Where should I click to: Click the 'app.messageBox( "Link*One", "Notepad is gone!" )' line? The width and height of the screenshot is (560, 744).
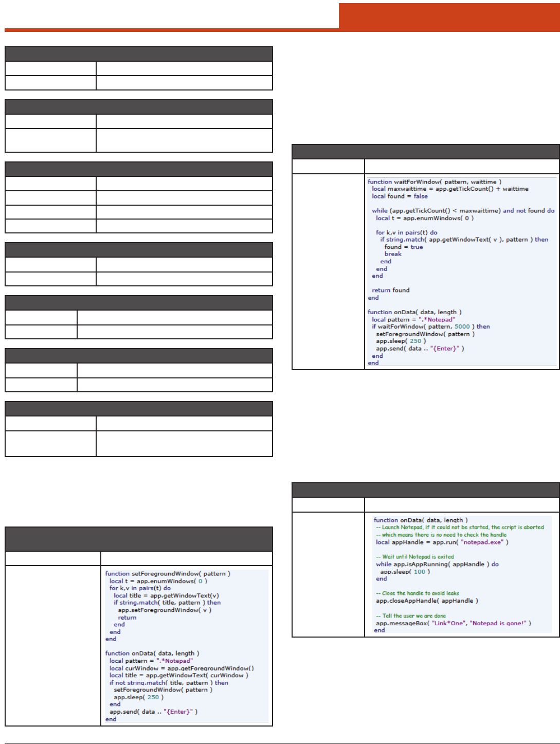point(454,623)
